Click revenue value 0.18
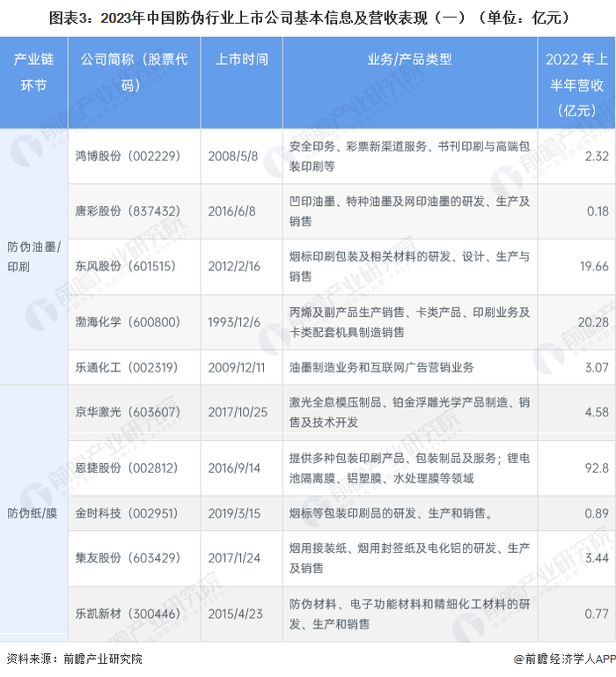616x677 pixels. [598, 211]
